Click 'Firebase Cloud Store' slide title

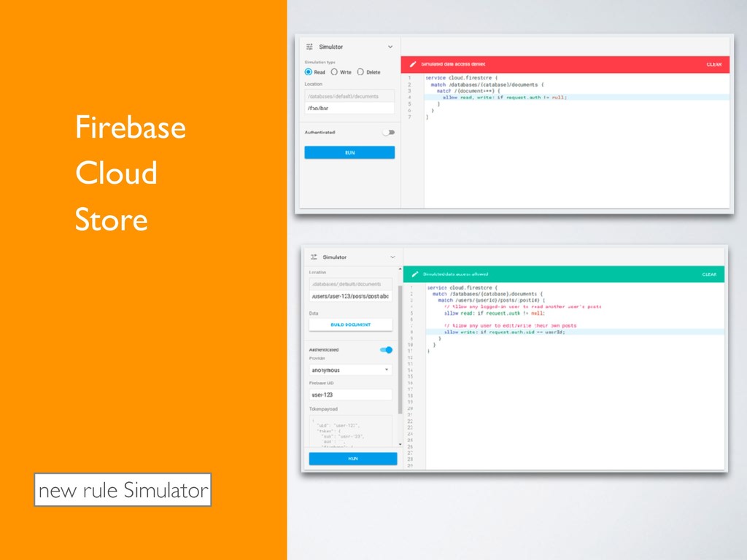tap(130, 174)
